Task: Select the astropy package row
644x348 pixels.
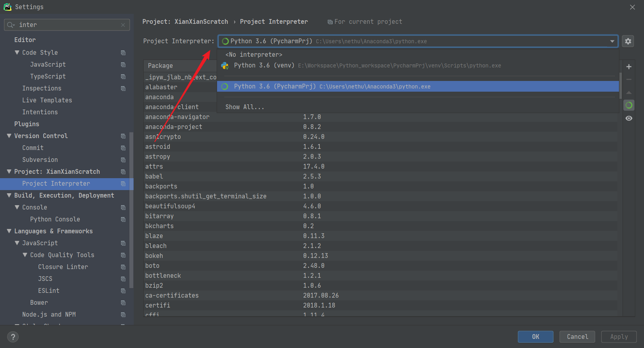Action: (380, 157)
